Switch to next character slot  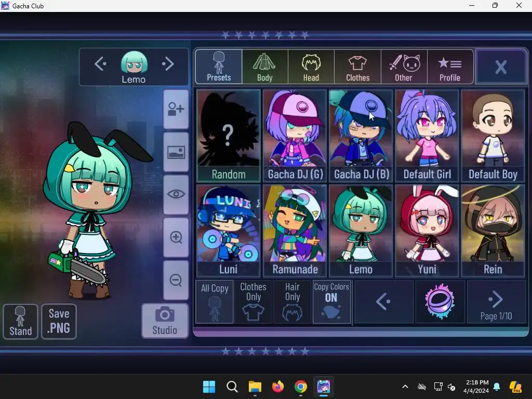(x=168, y=64)
